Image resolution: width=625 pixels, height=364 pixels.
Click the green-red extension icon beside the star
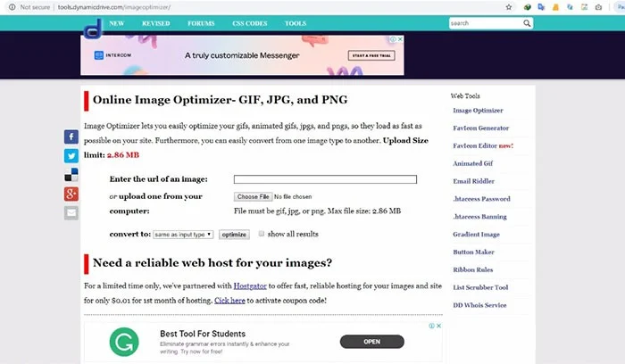[527, 7]
